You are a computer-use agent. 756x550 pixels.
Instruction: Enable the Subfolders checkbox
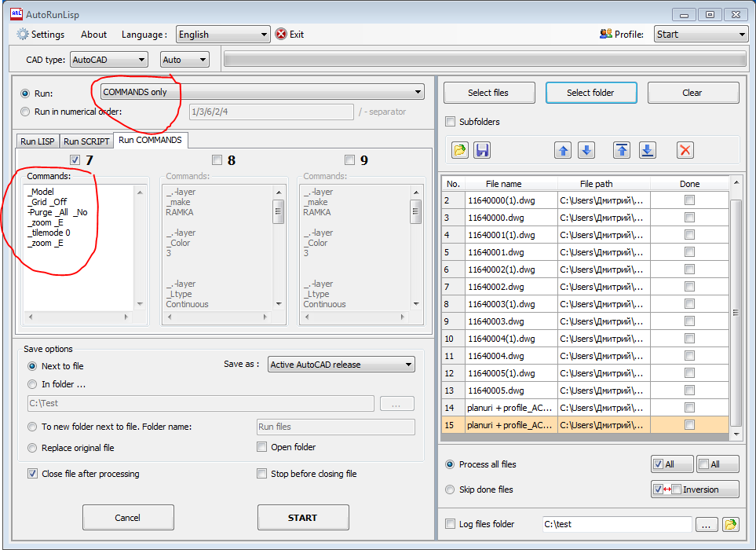pos(451,122)
